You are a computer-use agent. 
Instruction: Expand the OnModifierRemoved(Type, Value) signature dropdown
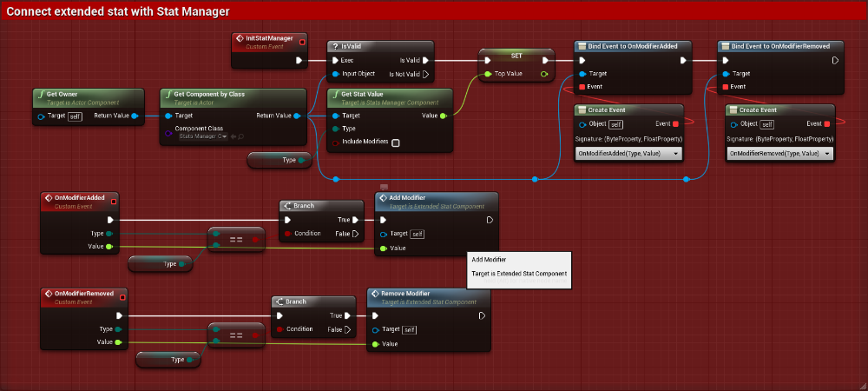point(780,153)
